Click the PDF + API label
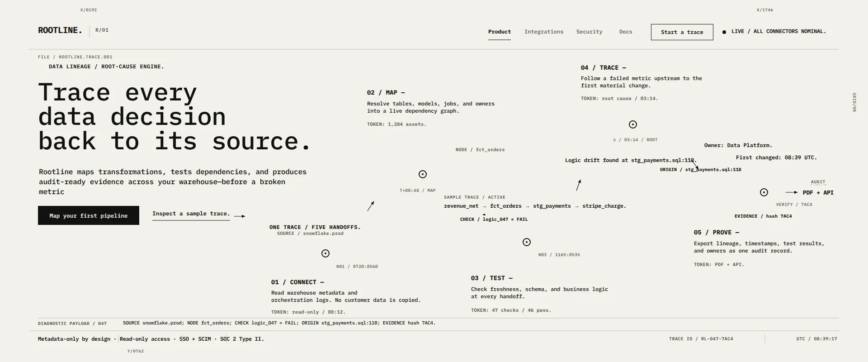 (x=818, y=193)
